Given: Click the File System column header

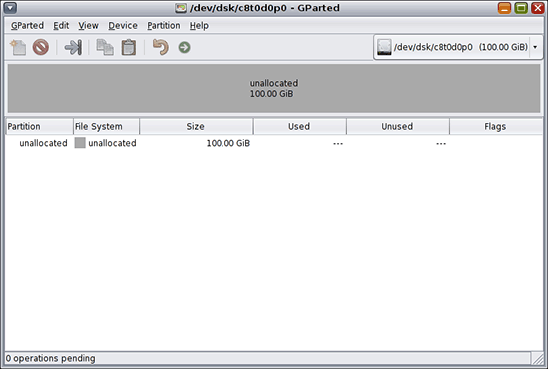Looking at the screenshot, I should point(106,126).
